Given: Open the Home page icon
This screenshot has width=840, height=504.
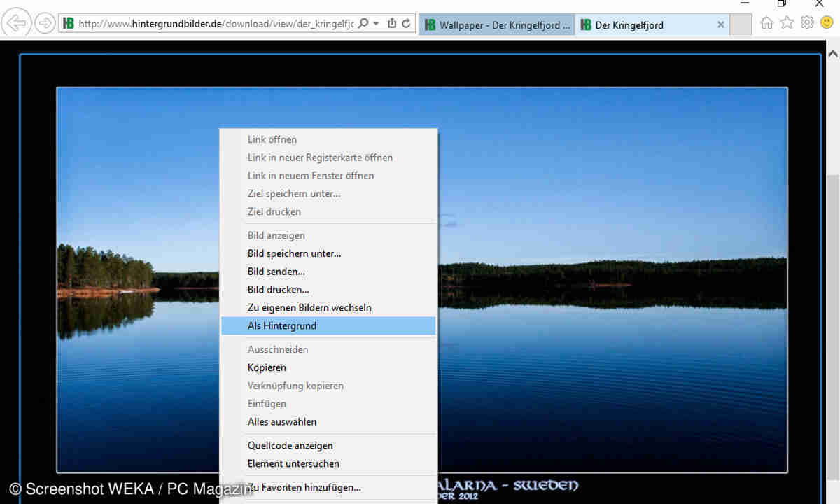Looking at the screenshot, I should click(767, 23).
